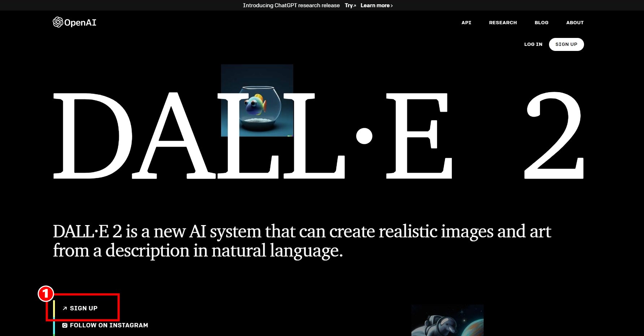Go to the Blog page

[541, 22]
